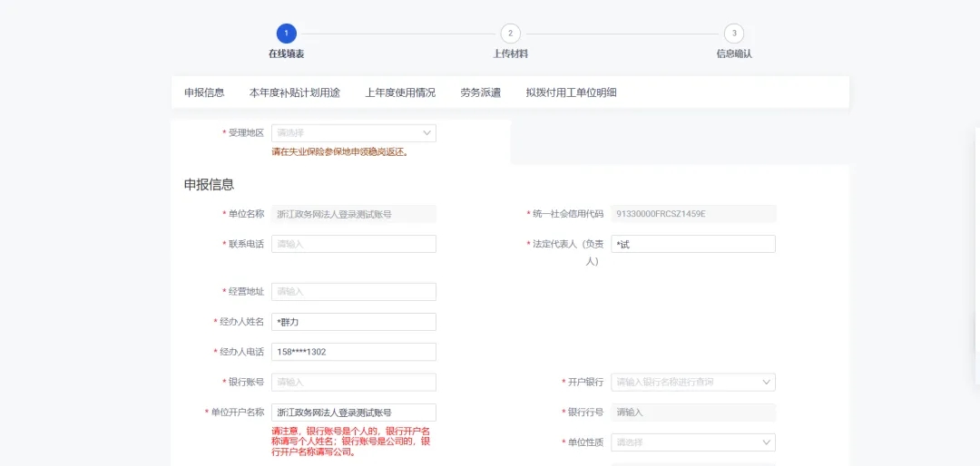Open the 开户银行 search dropdown
This screenshot has width=980, height=466.
pos(692,383)
